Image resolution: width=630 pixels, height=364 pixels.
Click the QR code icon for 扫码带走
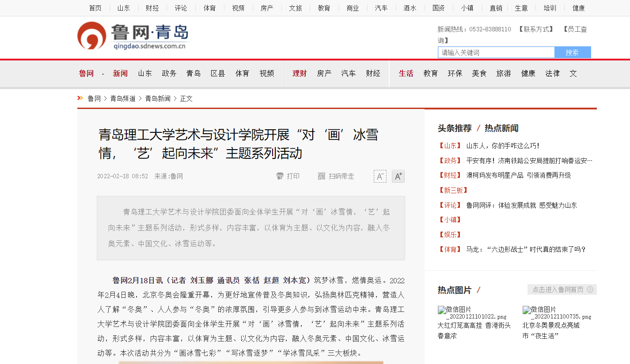tap(322, 176)
